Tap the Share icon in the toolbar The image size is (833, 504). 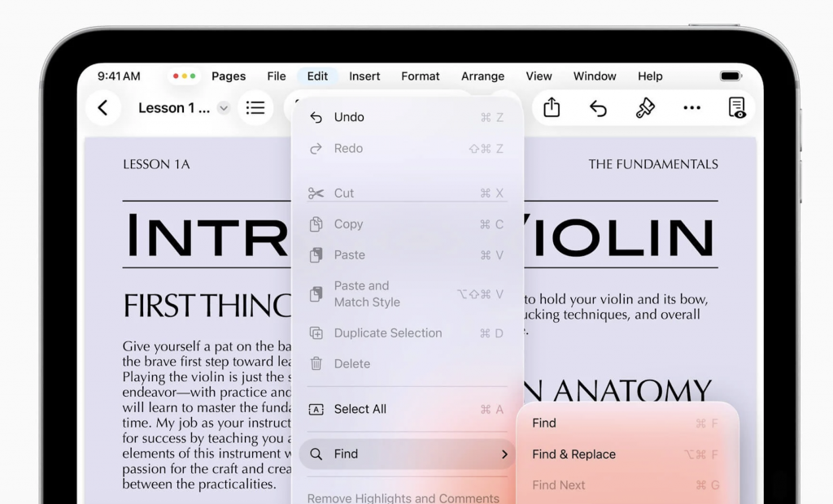[552, 108]
